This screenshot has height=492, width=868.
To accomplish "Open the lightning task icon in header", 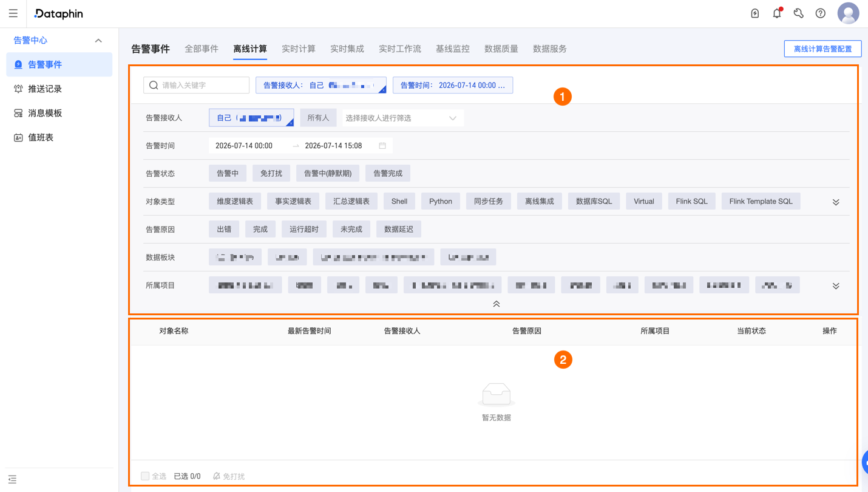I will click(755, 13).
